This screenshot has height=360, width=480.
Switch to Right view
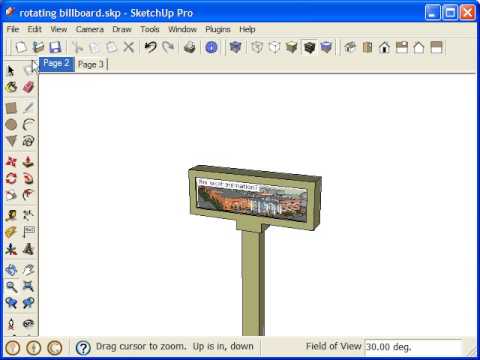402,47
